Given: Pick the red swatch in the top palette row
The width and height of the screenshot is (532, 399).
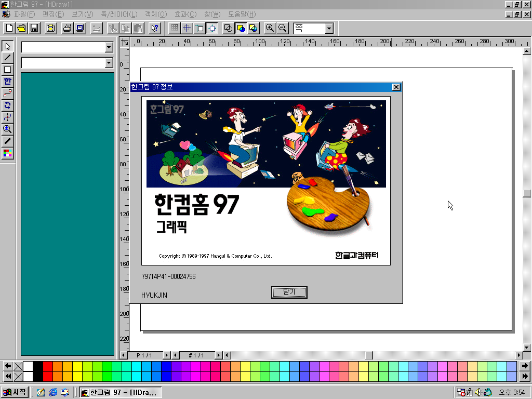Looking at the screenshot, I should [48, 366].
